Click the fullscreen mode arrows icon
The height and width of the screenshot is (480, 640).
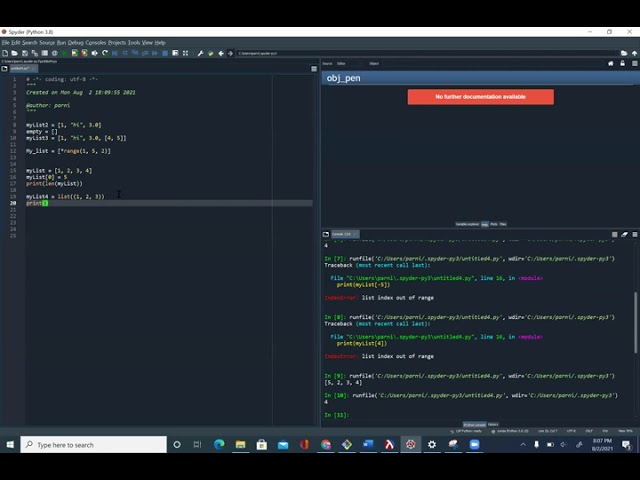click(185, 53)
